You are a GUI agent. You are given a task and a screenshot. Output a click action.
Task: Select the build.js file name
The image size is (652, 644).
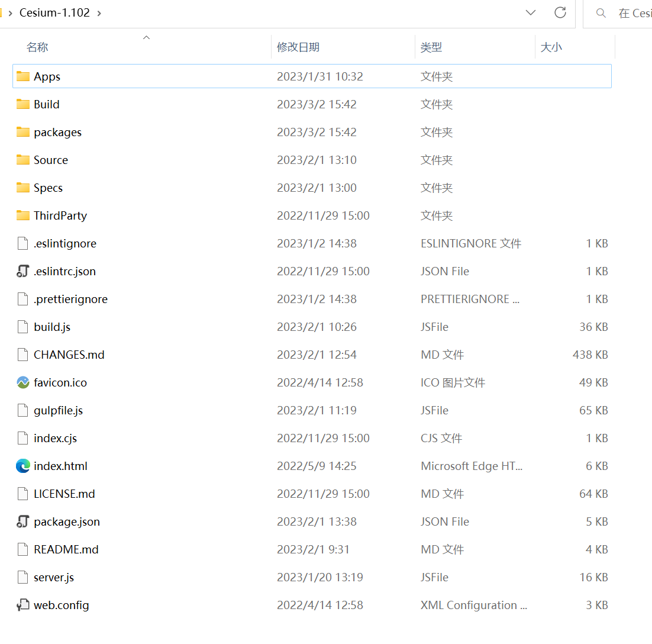coord(52,327)
